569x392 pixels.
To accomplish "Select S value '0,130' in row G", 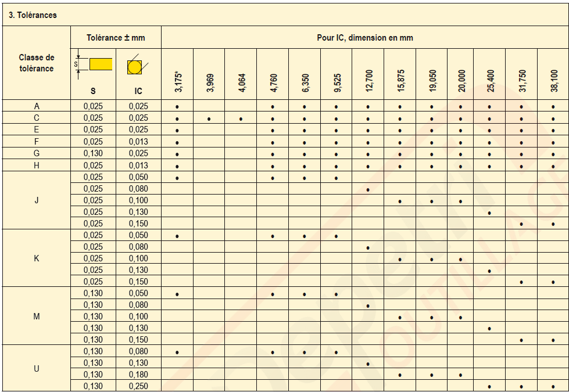I will pos(93,153).
